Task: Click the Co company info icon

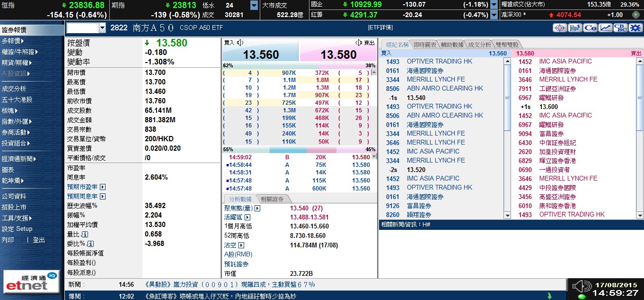Action: (590, 28)
